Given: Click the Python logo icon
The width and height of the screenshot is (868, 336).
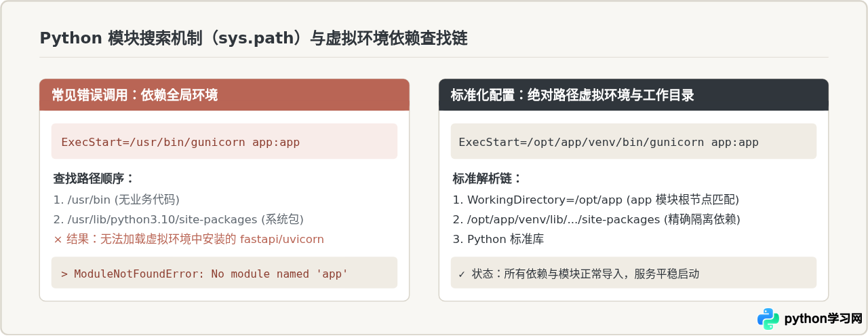Looking at the screenshot, I should coord(768,318).
